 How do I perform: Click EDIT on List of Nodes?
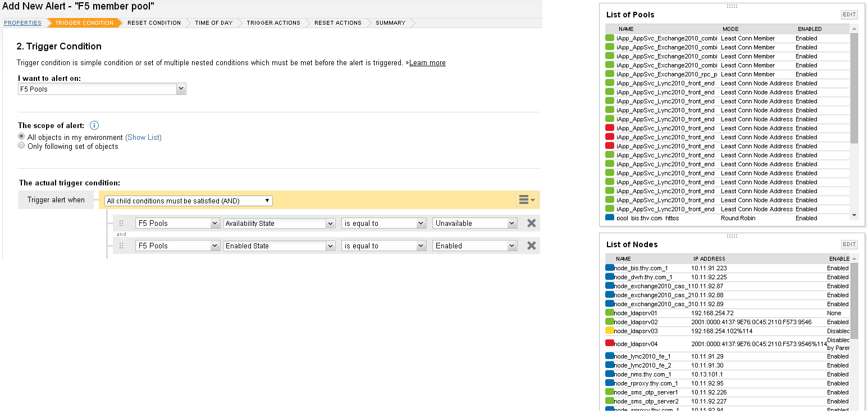coord(849,244)
